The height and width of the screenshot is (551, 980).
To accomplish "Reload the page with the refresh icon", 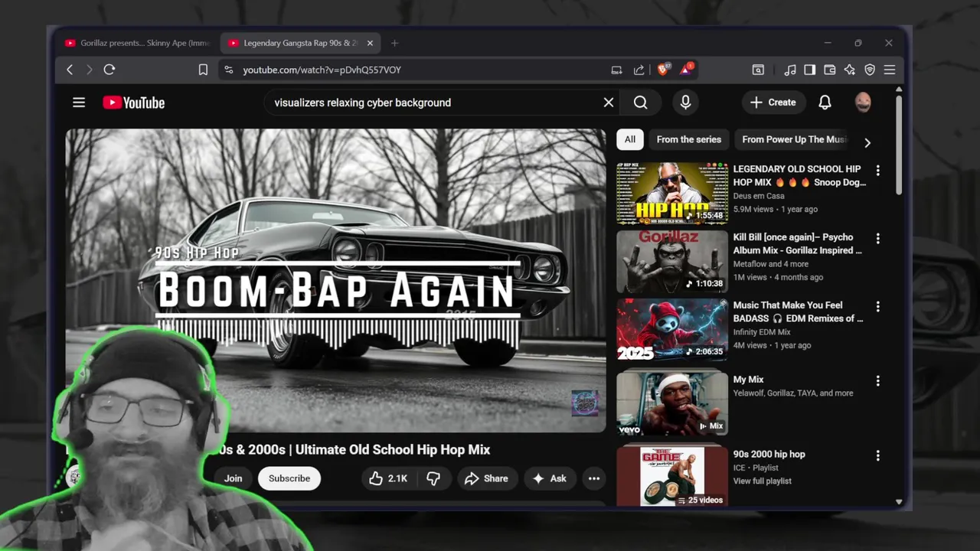I will click(109, 70).
